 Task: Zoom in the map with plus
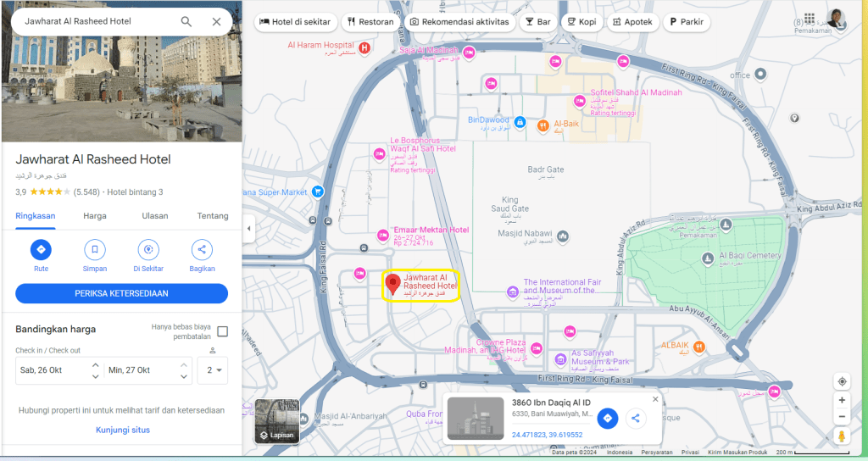coord(841,400)
